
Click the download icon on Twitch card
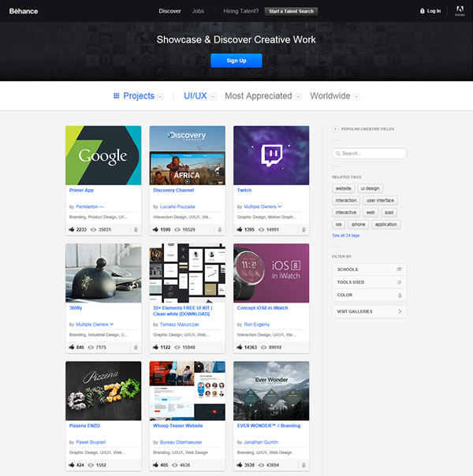(304, 230)
